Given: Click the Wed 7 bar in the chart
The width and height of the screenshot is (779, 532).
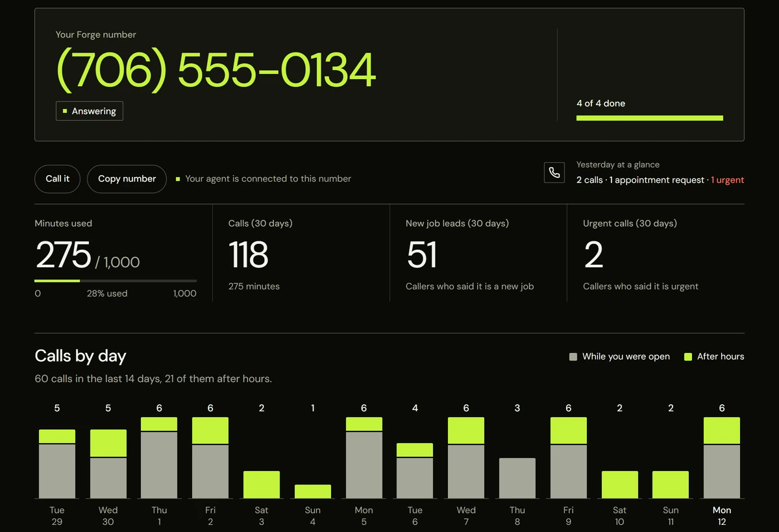Looking at the screenshot, I should [466, 457].
